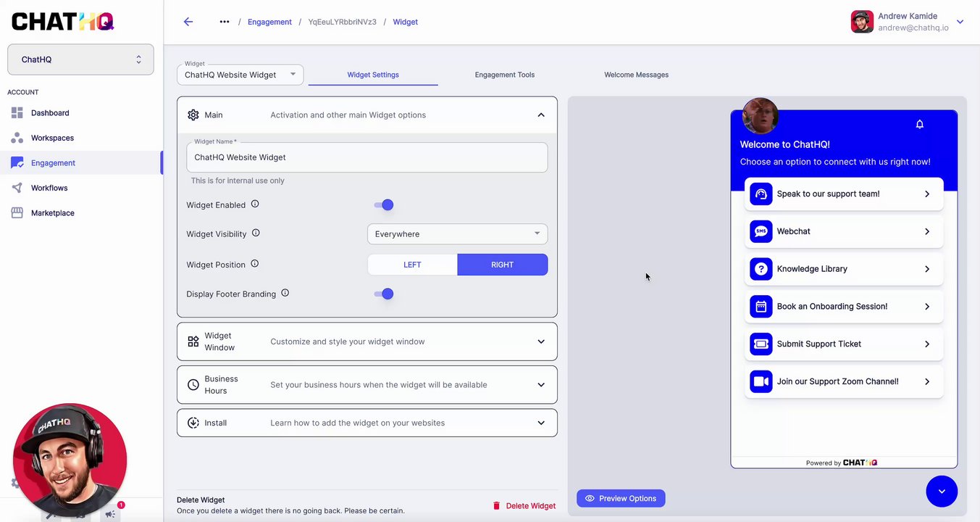This screenshot has height=522, width=980.
Task: Click Andrew Kamide's profile avatar
Action: pyautogui.click(x=862, y=22)
